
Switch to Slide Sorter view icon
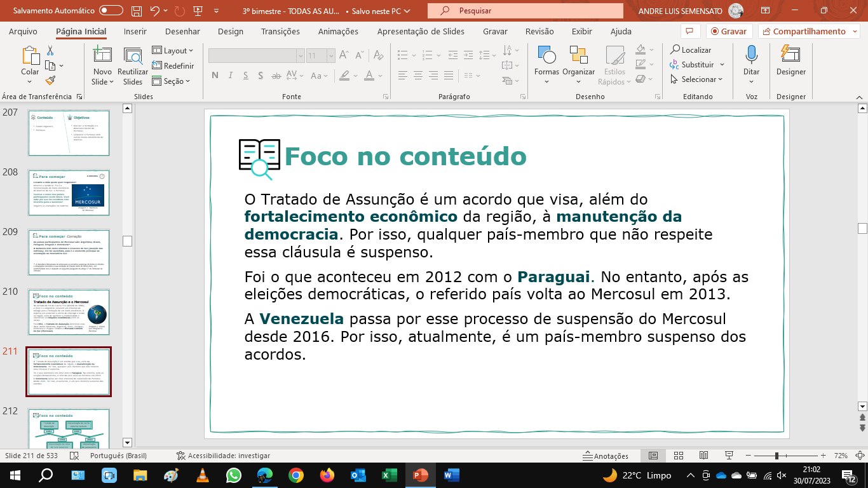[678, 456]
